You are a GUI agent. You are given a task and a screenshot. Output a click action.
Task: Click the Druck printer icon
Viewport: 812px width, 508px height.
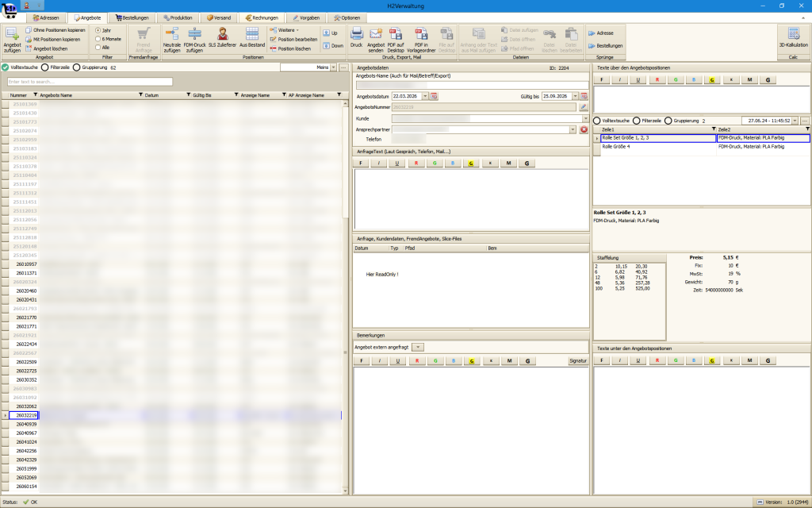click(356, 35)
